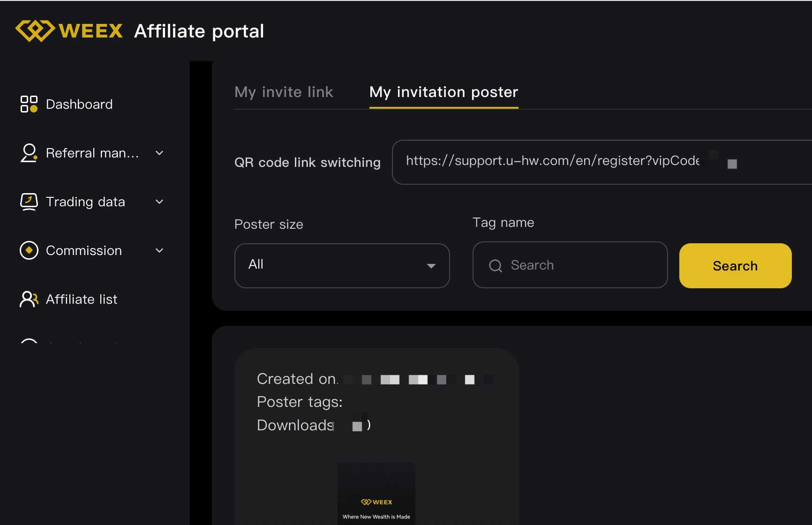Click the Affiliate portal title text
This screenshot has width=812, height=525.
(x=199, y=31)
